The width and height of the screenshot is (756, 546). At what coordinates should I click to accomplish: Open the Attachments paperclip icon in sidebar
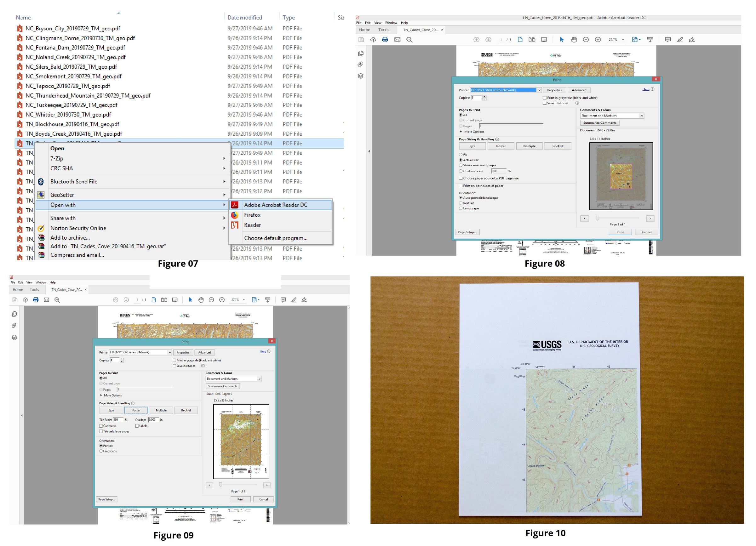(x=360, y=63)
